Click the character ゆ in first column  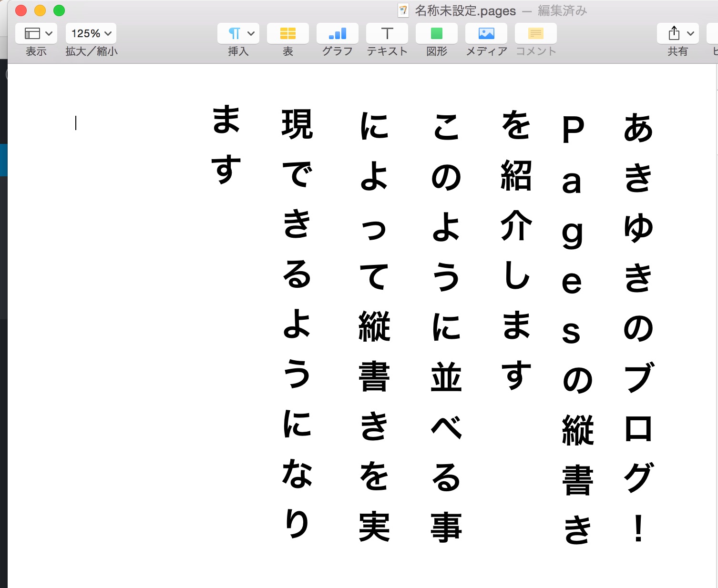(x=638, y=227)
